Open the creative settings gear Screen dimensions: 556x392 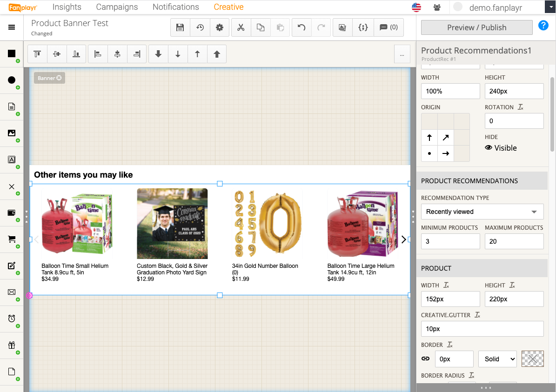click(220, 27)
